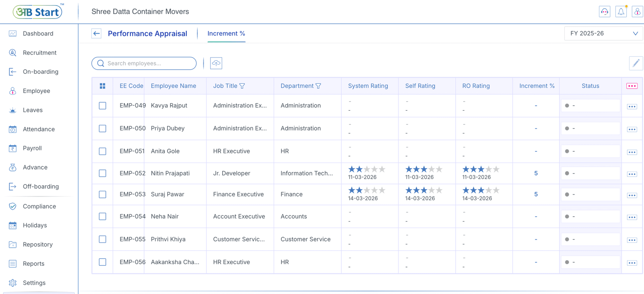
Task: Click the grid icon in table header
Action: (103, 86)
